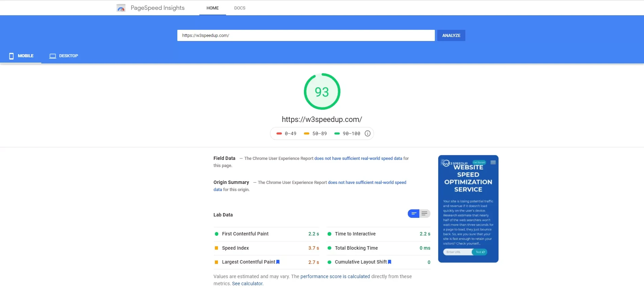The height and width of the screenshot is (292, 644).
Task: Click green status dot for First Contentful Paint
Action: 217,234
